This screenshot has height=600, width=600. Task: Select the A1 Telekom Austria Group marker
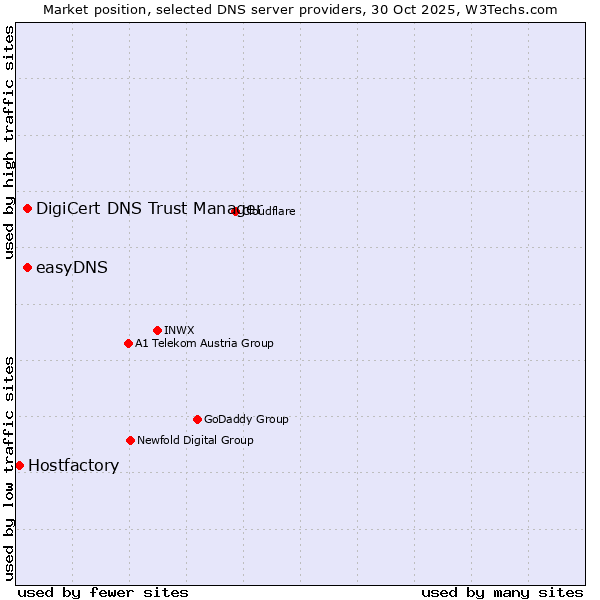128,343
